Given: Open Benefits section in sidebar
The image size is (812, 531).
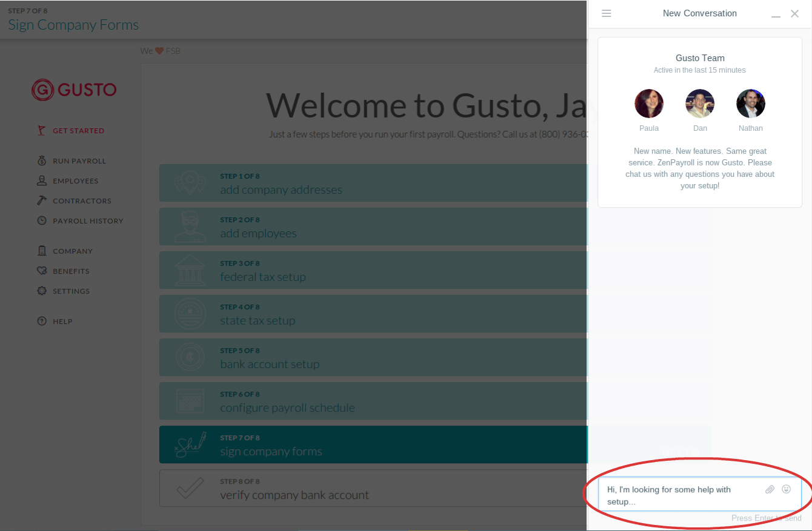Looking at the screenshot, I should pyautogui.click(x=71, y=271).
